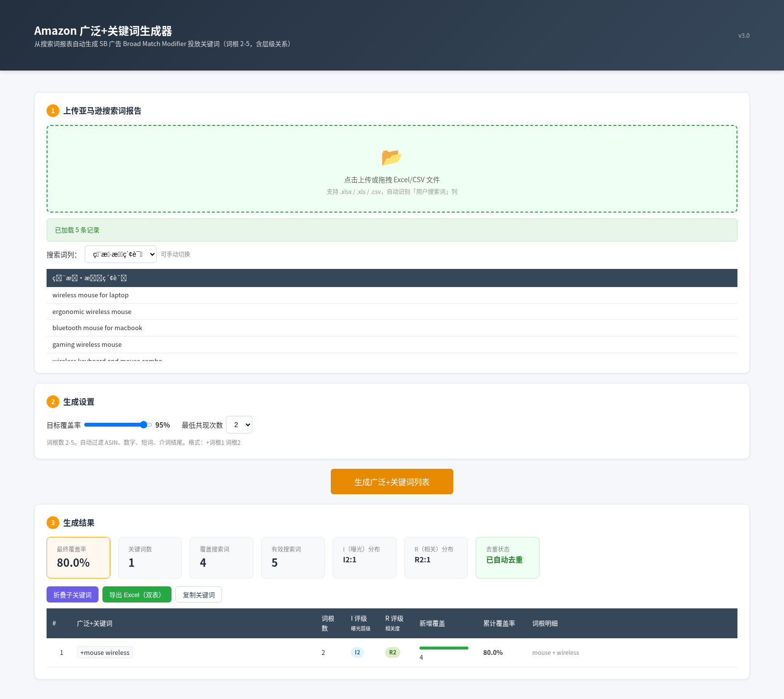Click the 已加载 5 条记录 status banner
Image resolution: width=784 pixels, height=699 pixels.
click(x=392, y=230)
